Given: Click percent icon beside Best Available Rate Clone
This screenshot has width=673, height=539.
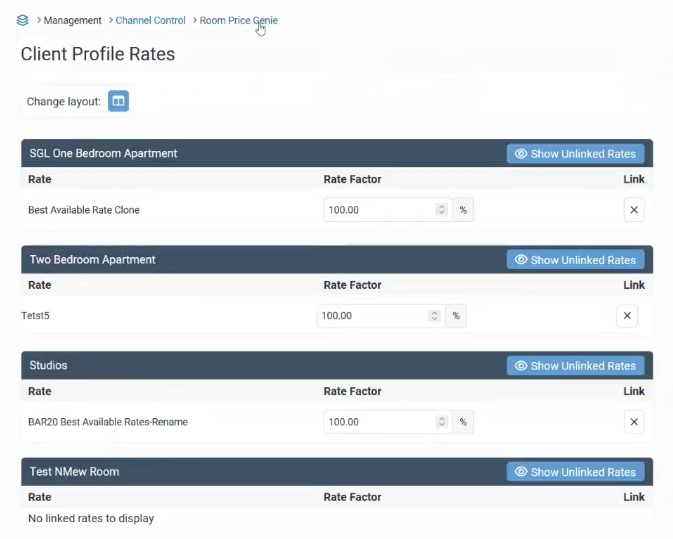Looking at the screenshot, I should (463, 210).
